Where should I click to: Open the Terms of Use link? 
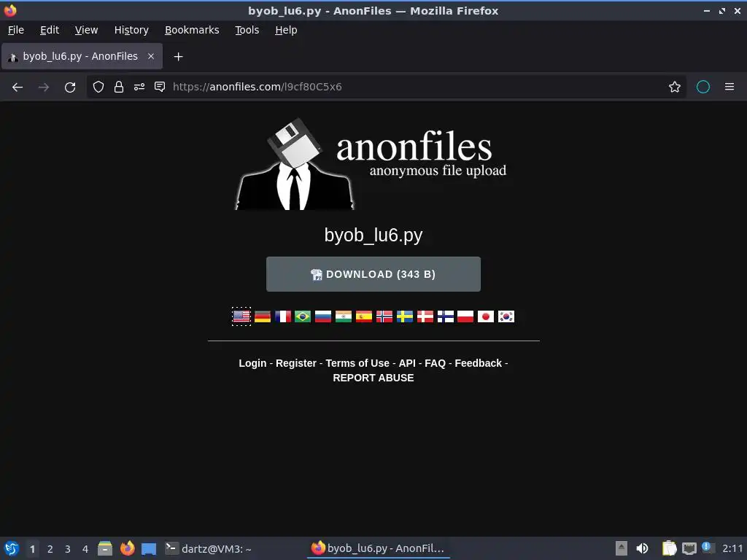point(357,363)
